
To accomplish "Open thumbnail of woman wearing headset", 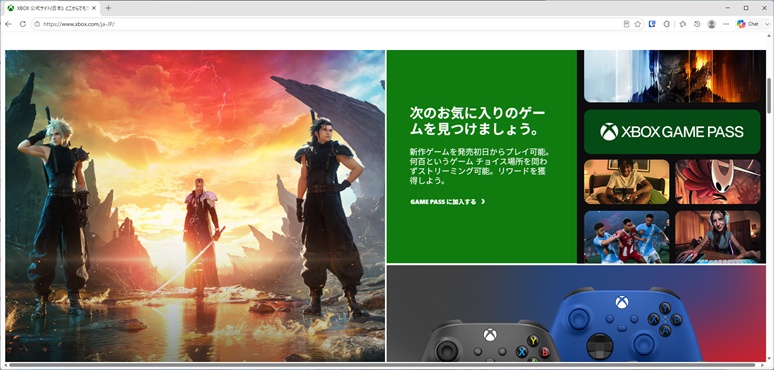I will point(718,237).
